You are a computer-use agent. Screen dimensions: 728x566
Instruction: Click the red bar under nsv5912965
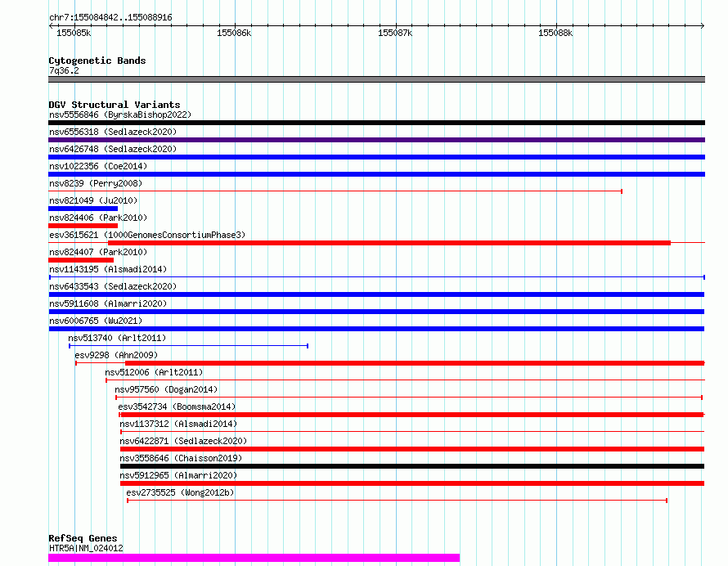(x=412, y=483)
